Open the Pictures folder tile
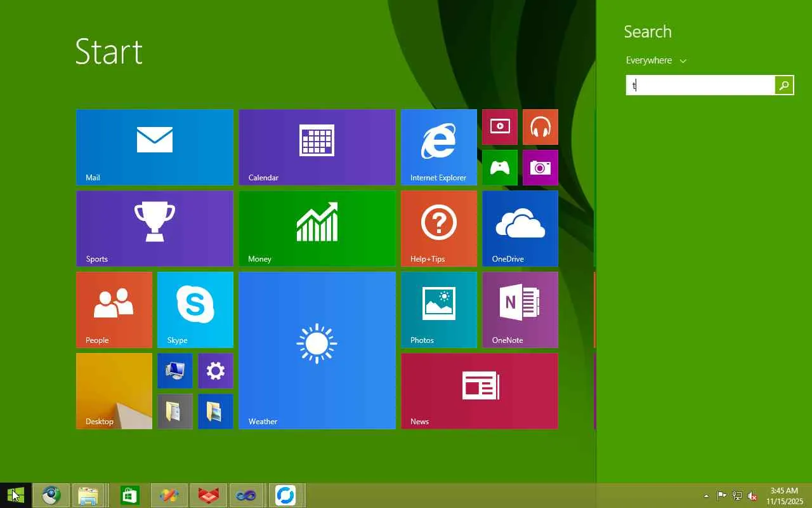 216,411
